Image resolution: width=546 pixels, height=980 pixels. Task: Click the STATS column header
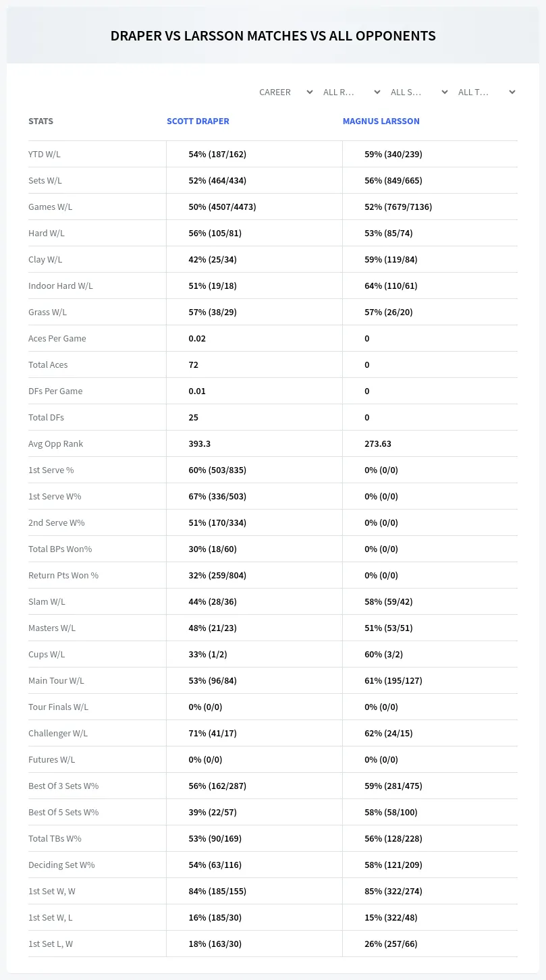(40, 121)
